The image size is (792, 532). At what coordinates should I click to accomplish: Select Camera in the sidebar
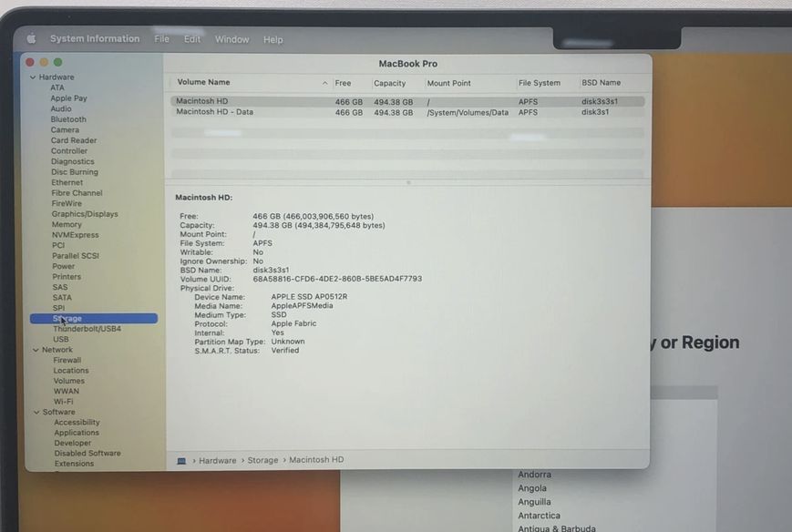65,130
